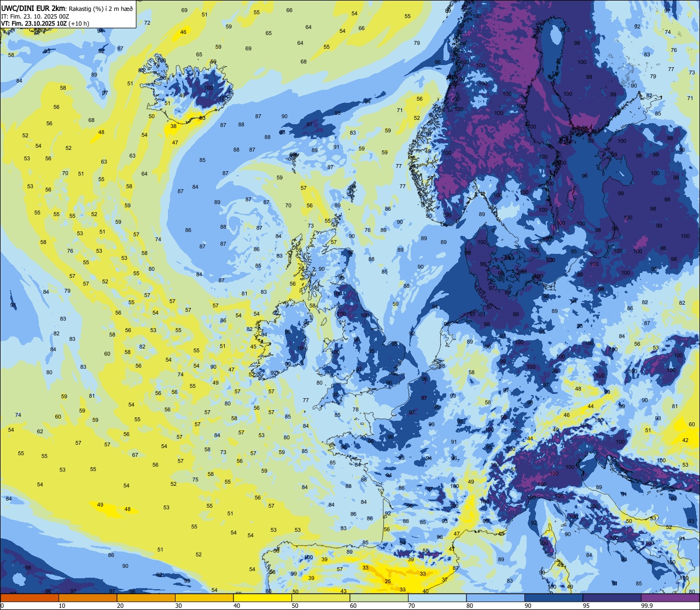The image size is (700, 610).
Task: Choose the 80–90% medium blue legend swatch
Action: (495, 598)
